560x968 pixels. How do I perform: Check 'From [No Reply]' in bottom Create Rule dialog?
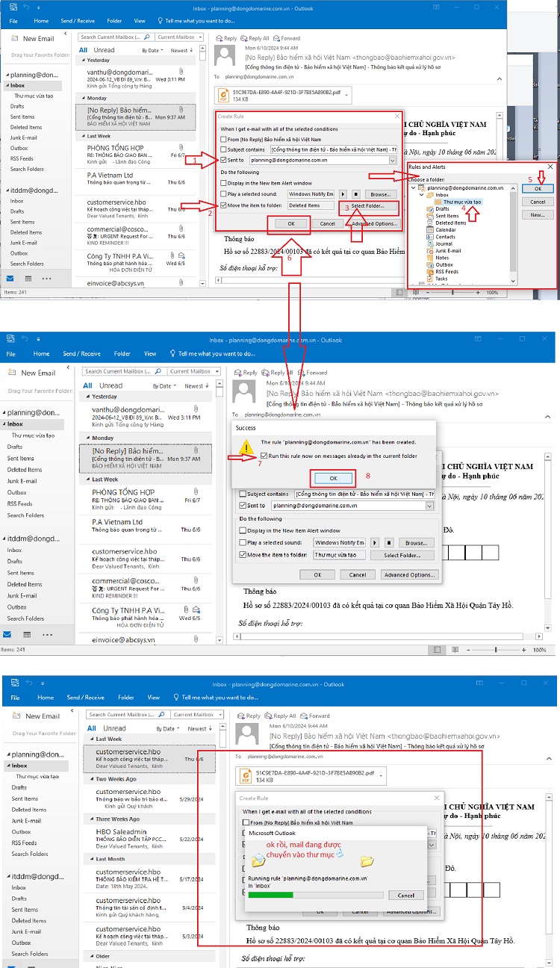246,822
